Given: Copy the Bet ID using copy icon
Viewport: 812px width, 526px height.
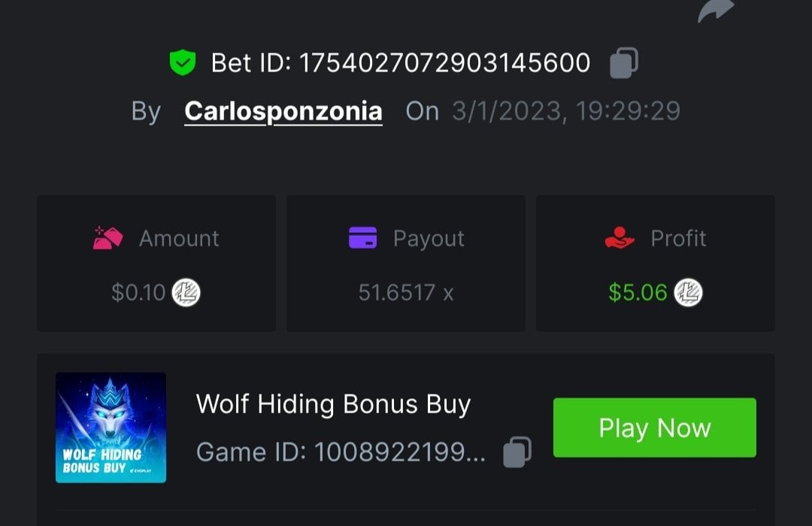Looking at the screenshot, I should (624, 63).
